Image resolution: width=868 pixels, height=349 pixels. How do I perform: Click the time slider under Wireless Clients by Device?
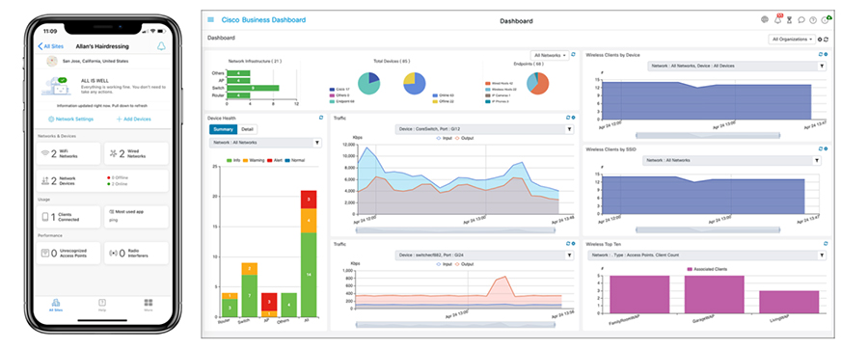point(708,135)
